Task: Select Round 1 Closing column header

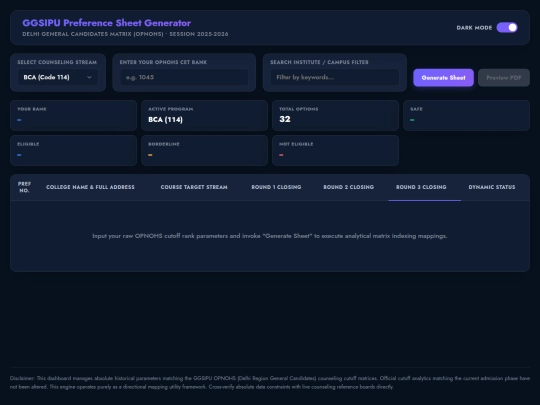Action: click(x=276, y=187)
